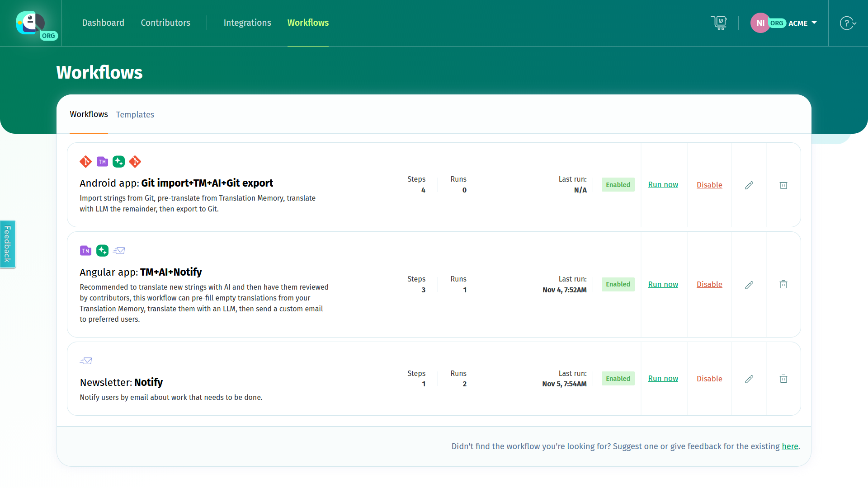The image size is (868, 488).
Task: Click the NI user avatar
Action: (x=760, y=23)
